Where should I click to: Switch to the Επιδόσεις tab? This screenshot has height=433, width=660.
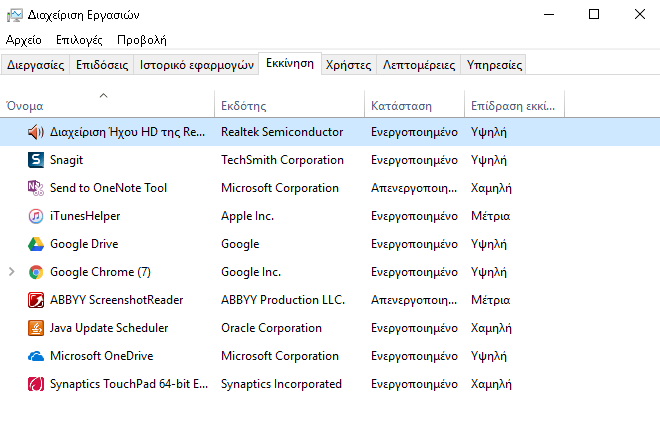(x=102, y=65)
